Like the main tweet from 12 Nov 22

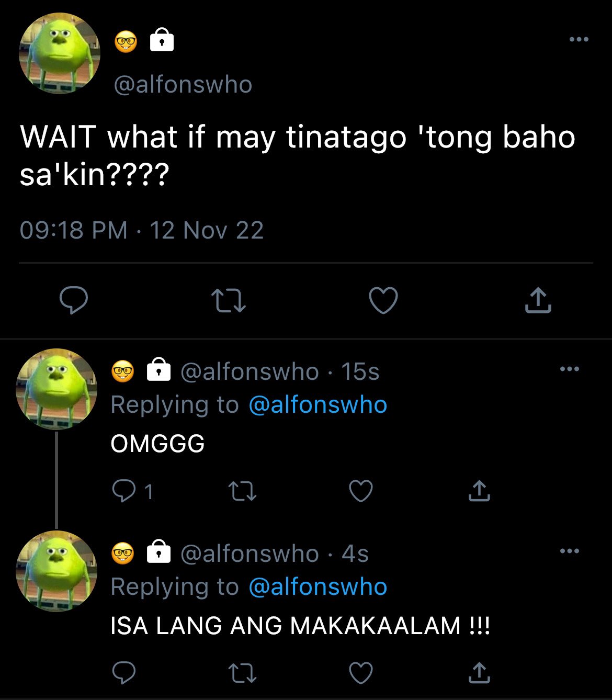pos(383,300)
